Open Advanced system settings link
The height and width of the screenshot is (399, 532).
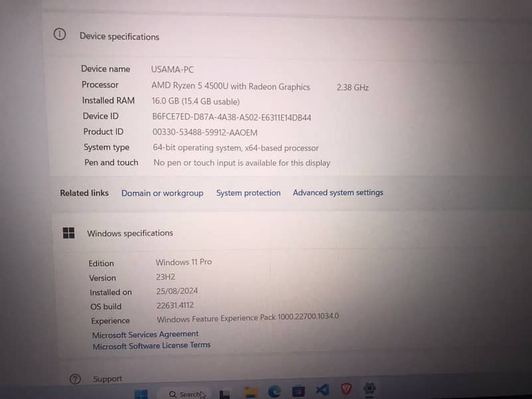(338, 192)
